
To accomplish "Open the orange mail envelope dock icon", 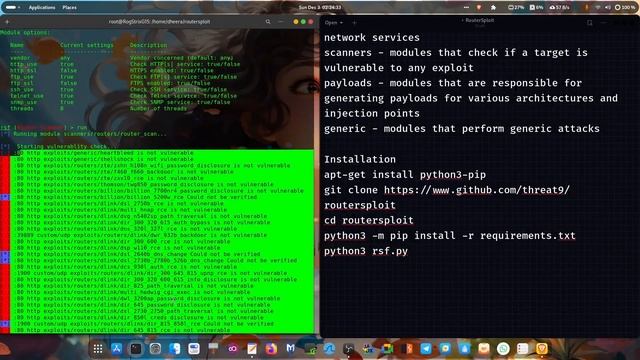I will pos(484,349).
